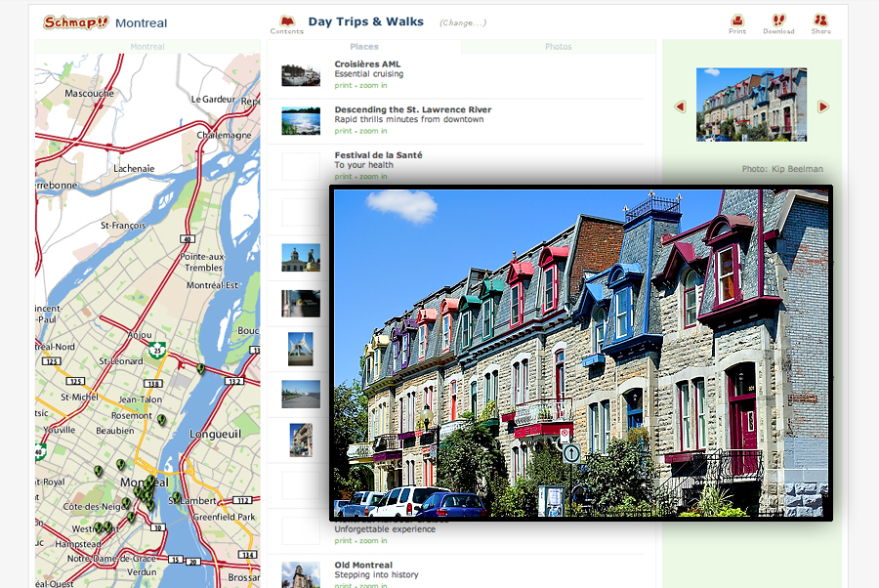The width and height of the screenshot is (879, 588).
Task: Open Descending the St. Lawrence River title
Action: pos(412,109)
